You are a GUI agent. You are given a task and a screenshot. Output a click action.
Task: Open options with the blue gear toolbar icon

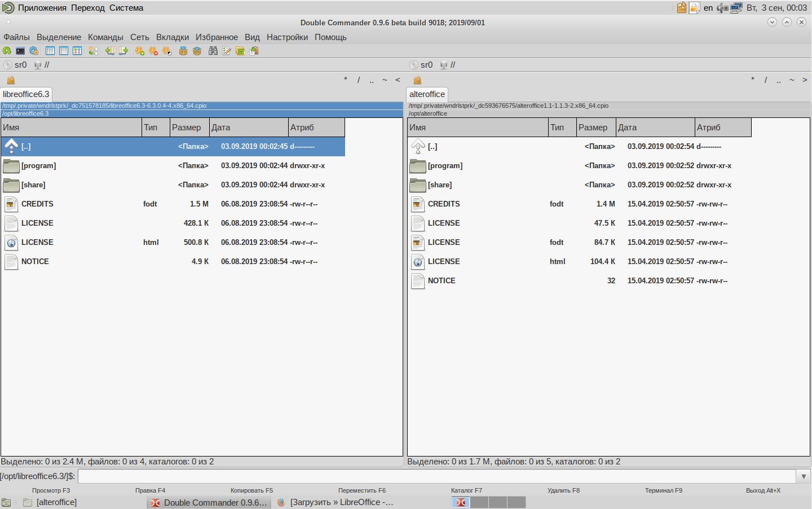34,51
